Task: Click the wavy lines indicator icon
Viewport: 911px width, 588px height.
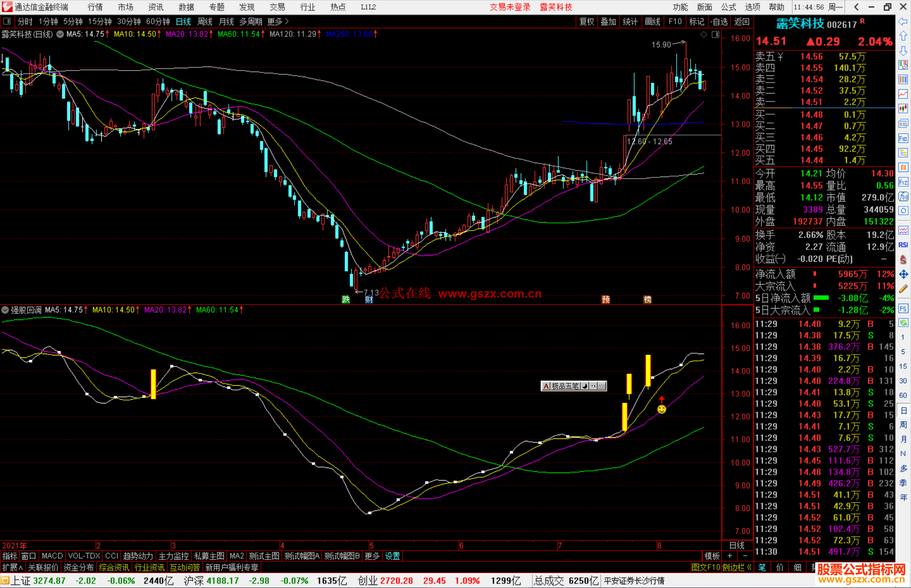Action: coord(903,230)
